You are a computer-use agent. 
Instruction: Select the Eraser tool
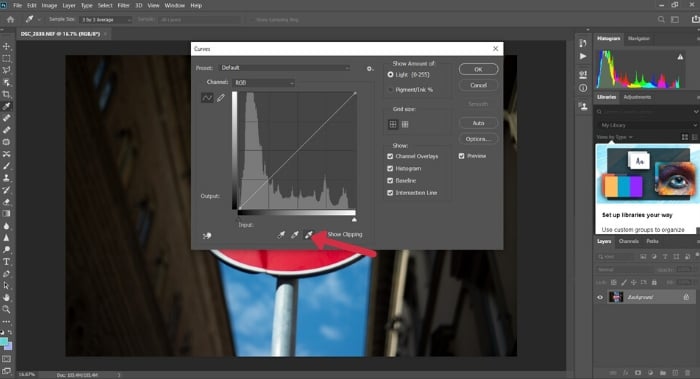pyautogui.click(x=6, y=202)
